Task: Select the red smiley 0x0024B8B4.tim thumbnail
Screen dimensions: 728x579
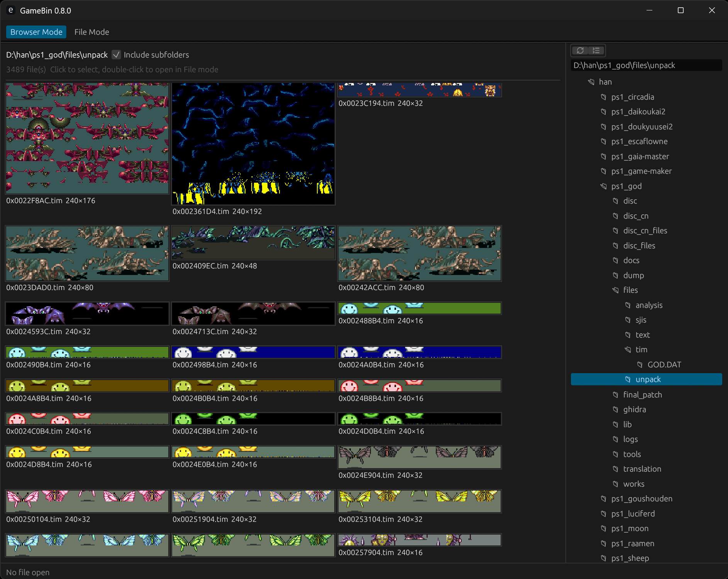Action: point(420,385)
